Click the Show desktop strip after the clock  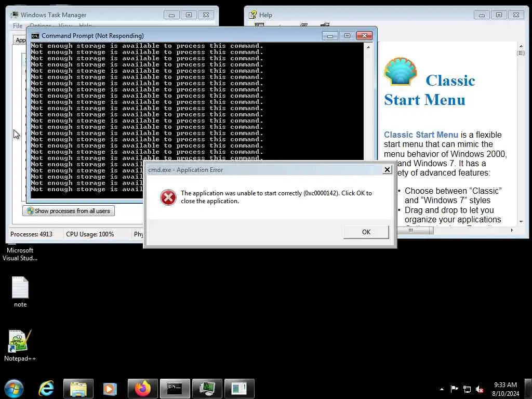click(528, 389)
